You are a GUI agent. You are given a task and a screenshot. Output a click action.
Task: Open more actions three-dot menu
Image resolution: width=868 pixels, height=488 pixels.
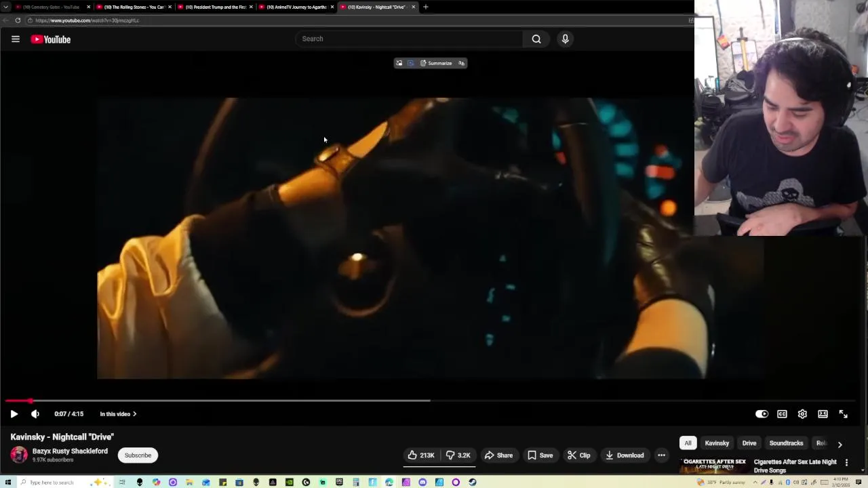point(661,455)
